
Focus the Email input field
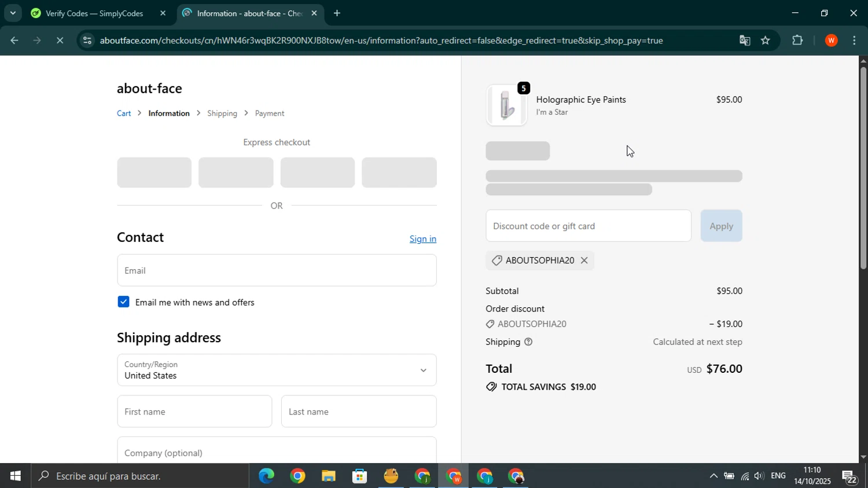coord(277,270)
